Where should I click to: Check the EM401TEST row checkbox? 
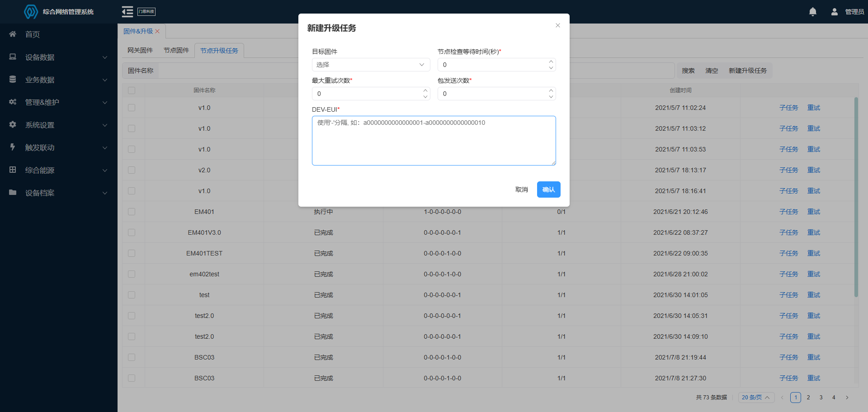coord(132,253)
